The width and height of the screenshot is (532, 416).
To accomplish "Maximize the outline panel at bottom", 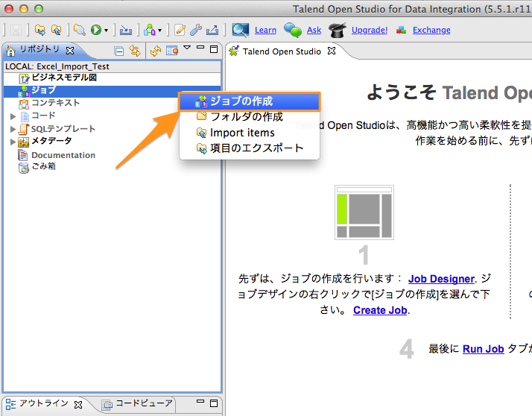I will (x=214, y=403).
